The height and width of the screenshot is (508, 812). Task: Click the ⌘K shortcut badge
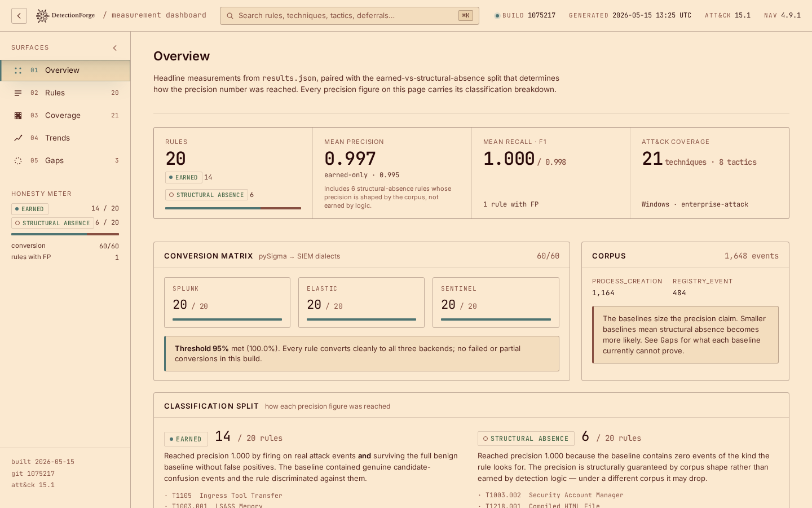tap(466, 16)
